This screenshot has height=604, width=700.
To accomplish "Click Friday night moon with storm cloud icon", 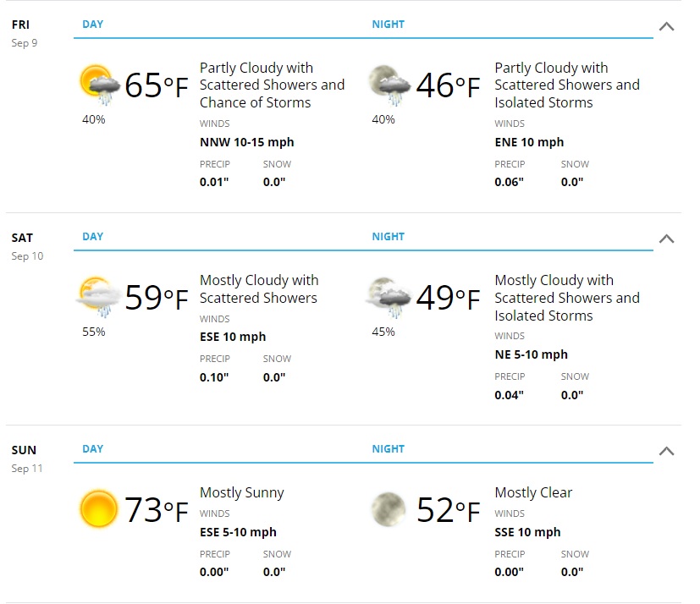I will (389, 85).
